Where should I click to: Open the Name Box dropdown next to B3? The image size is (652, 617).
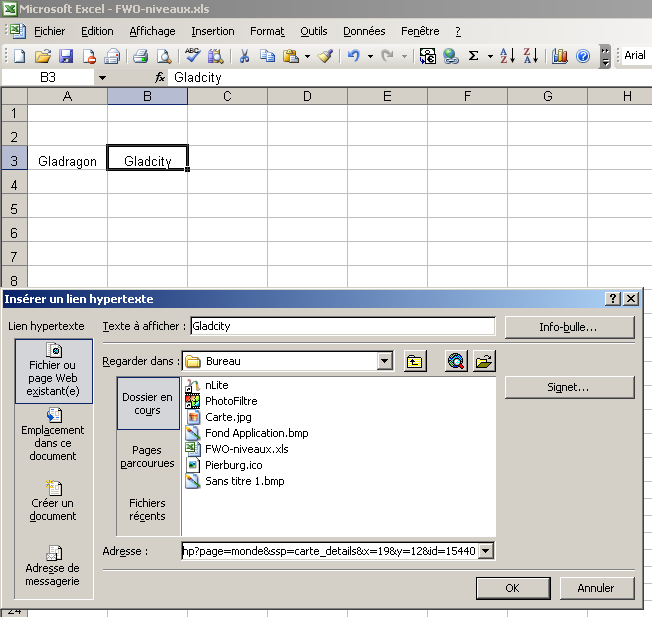point(102,78)
